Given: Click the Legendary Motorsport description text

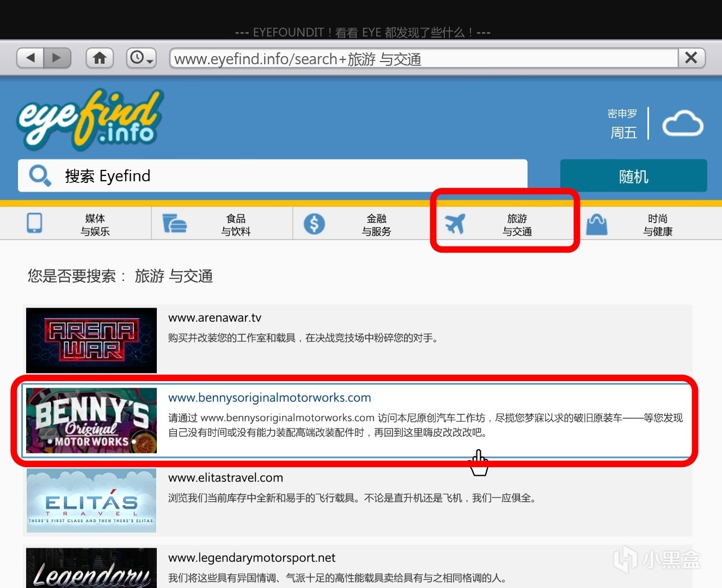Looking at the screenshot, I should tap(338, 578).
